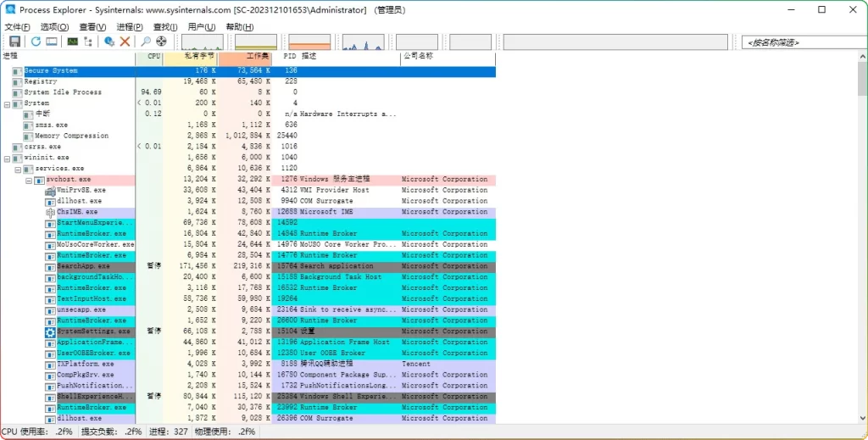
Task: Select the find window's process crosshair icon
Action: pos(161,42)
